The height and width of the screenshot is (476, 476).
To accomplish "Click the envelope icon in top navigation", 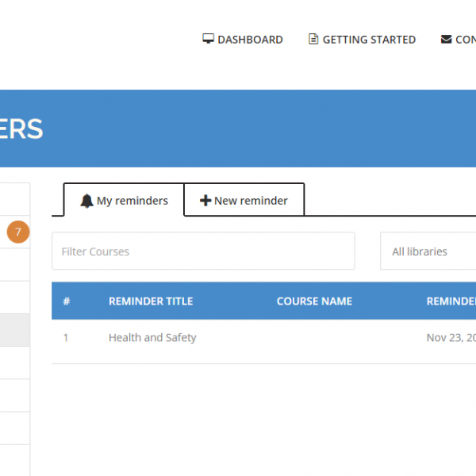I will [446, 39].
